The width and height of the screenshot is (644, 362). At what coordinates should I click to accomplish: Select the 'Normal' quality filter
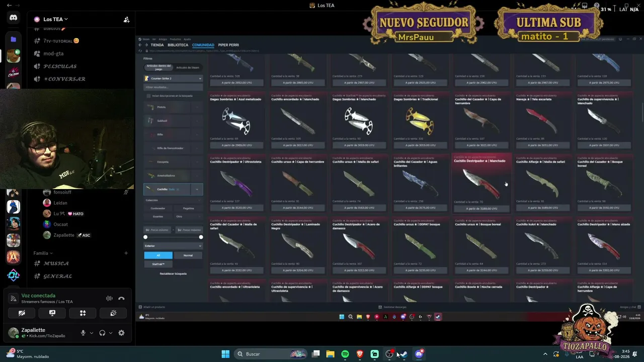click(x=188, y=255)
